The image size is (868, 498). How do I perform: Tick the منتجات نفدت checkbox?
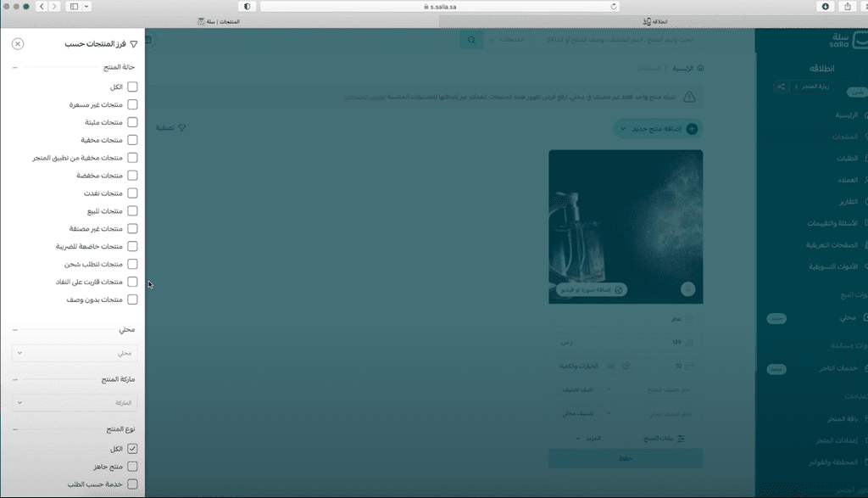coord(132,193)
